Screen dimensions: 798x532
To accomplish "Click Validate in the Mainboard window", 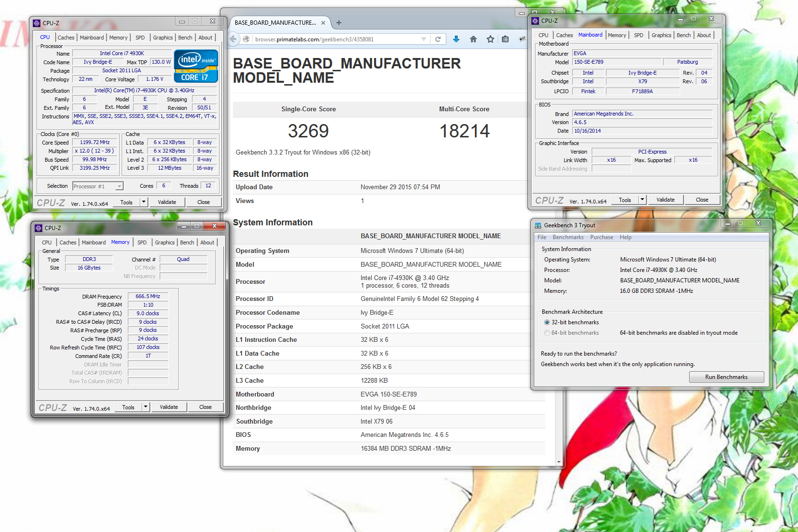I will click(665, 200).
